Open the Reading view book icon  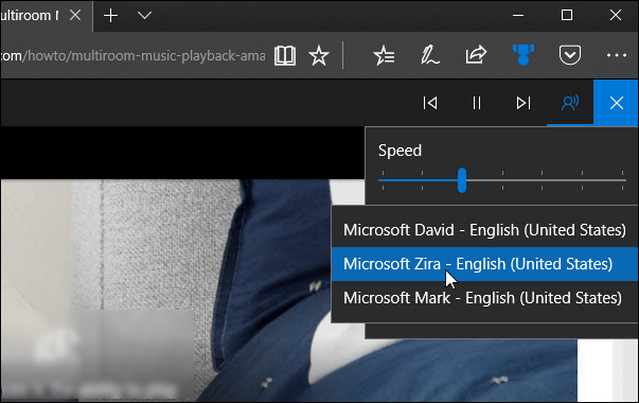point(285,55)
